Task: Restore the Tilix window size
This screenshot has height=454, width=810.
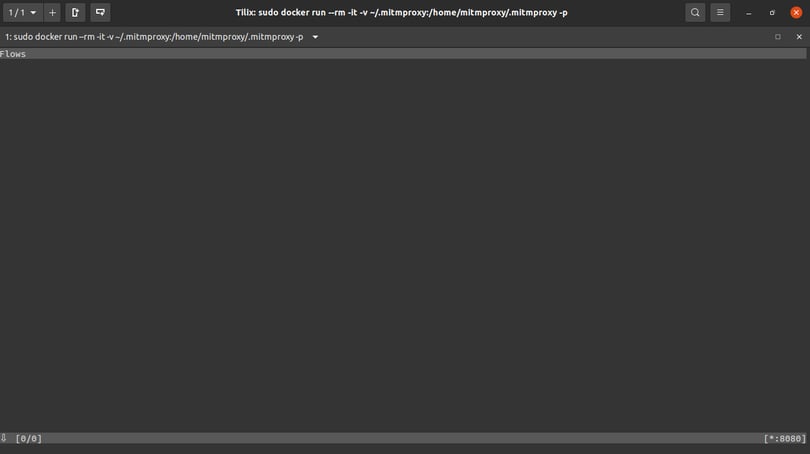Action: tap(772, 13)
